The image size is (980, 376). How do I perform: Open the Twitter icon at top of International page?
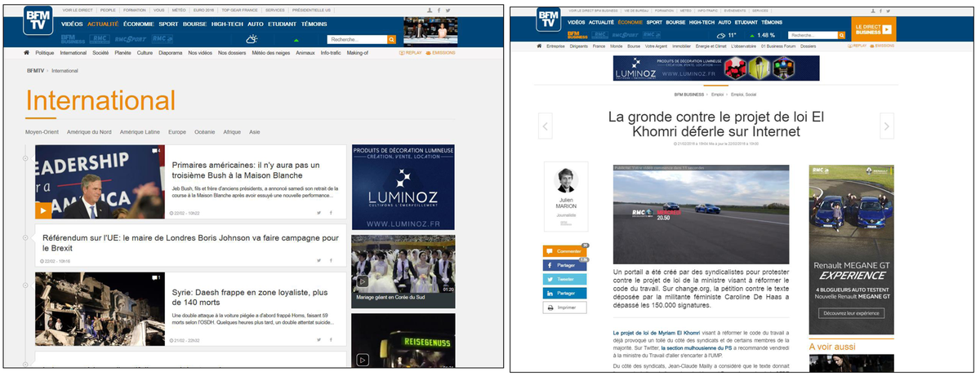pyautogui.click(x=447, y=10)
